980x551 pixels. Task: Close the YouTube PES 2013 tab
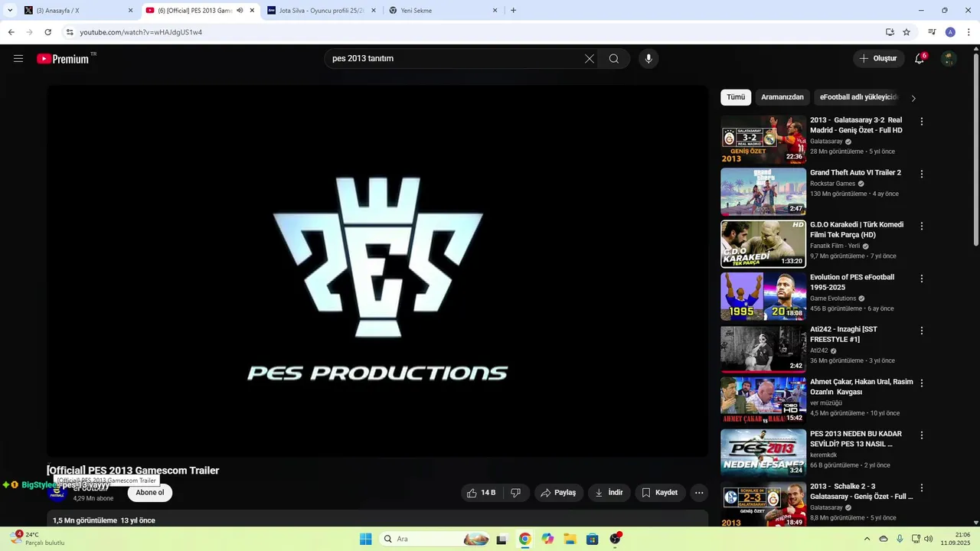(252, 11)
